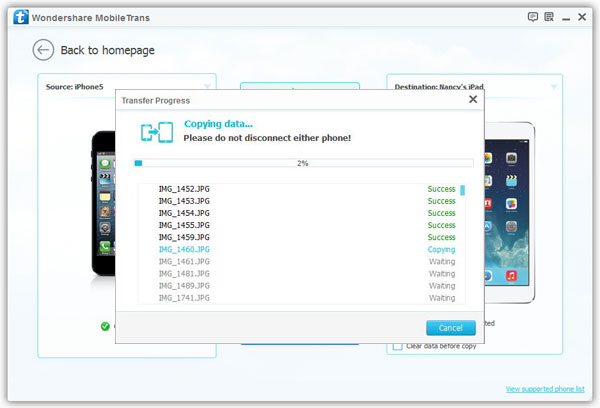Image resolution: width=600 pixels, height=408 pixels.
Task: Open View supported phone list link
Action: [545, 389]
